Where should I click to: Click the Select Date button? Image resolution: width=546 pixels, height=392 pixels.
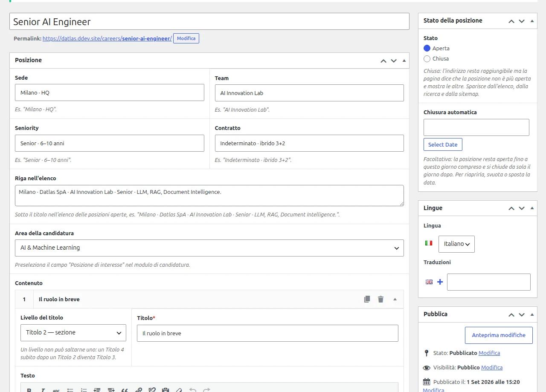(x=443, y=144)
